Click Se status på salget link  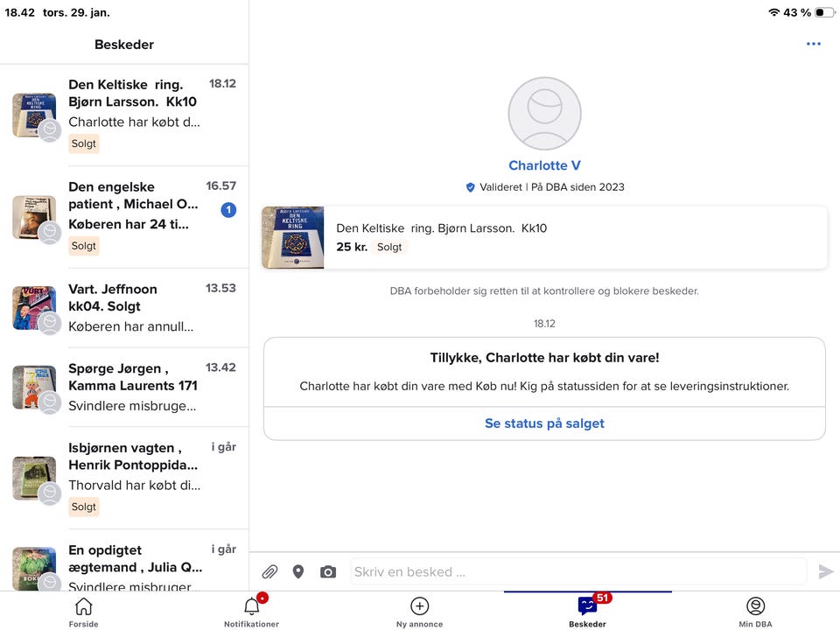coord(544,423)
